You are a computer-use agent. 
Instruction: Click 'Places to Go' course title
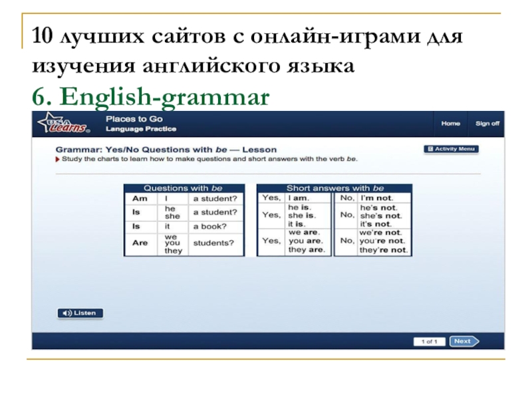pos(134,119)
